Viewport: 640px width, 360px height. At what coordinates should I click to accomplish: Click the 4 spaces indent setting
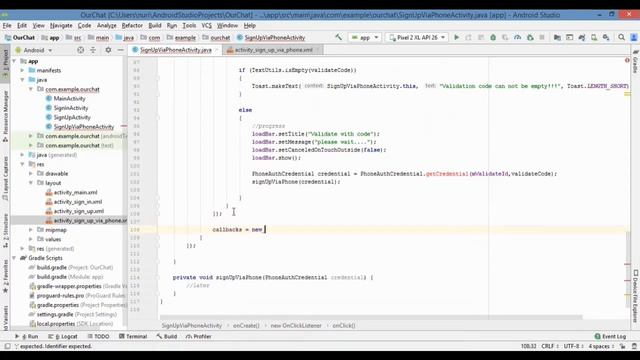tap(601, 346)
